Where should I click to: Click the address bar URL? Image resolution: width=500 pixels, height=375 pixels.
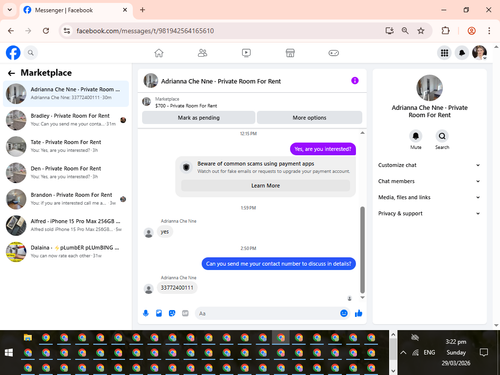(x=145, y=31)
